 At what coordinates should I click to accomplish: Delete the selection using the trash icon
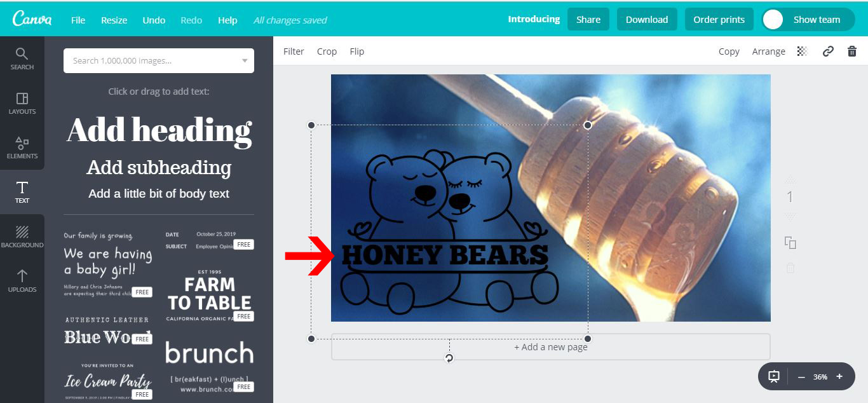click(851, 51)
